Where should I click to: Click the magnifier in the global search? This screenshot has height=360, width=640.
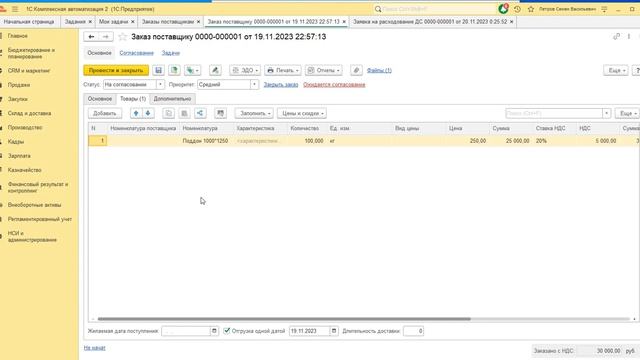pos(378,9)
